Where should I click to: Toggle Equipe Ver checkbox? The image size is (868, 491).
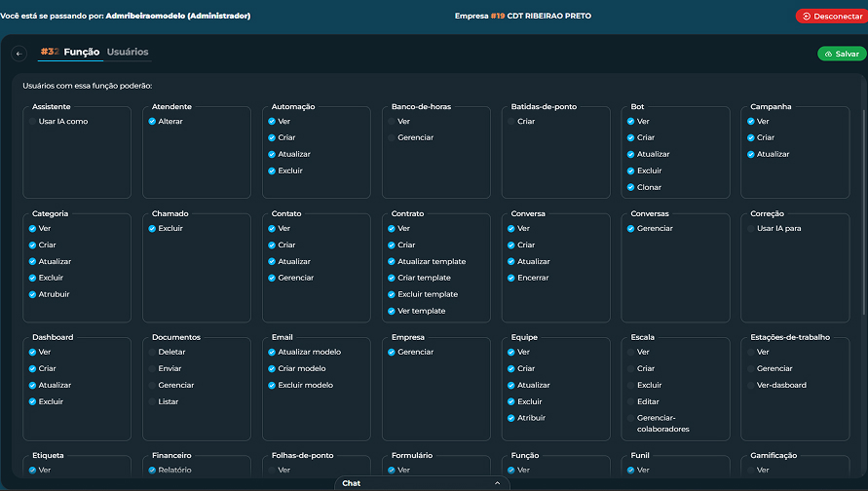pos(510,352)
